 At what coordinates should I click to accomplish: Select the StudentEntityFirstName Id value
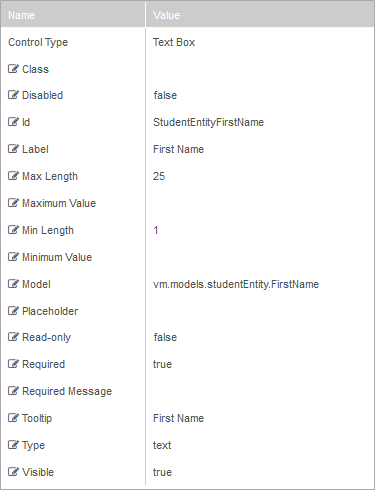pyautogui.click(x=208, y=122)
